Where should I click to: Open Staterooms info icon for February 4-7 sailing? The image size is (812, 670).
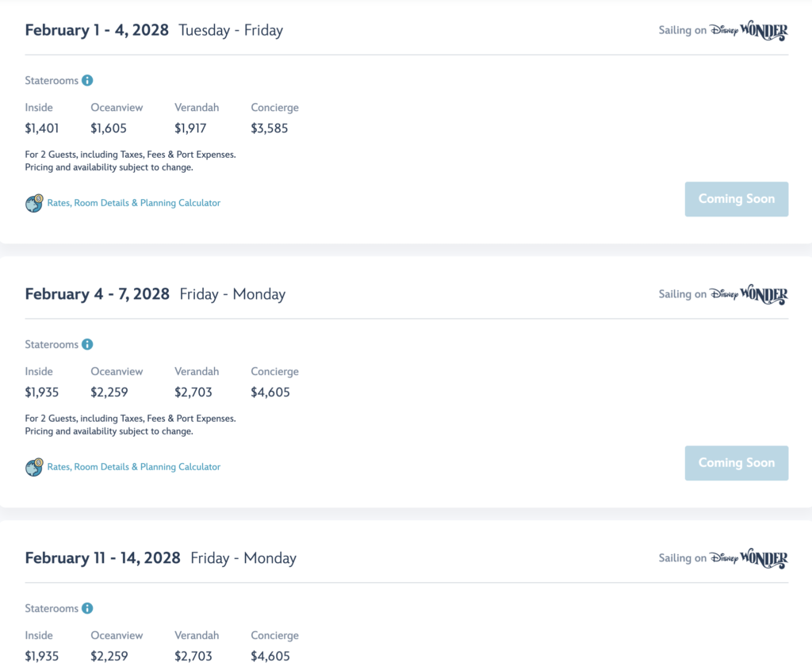coord(87,344)
